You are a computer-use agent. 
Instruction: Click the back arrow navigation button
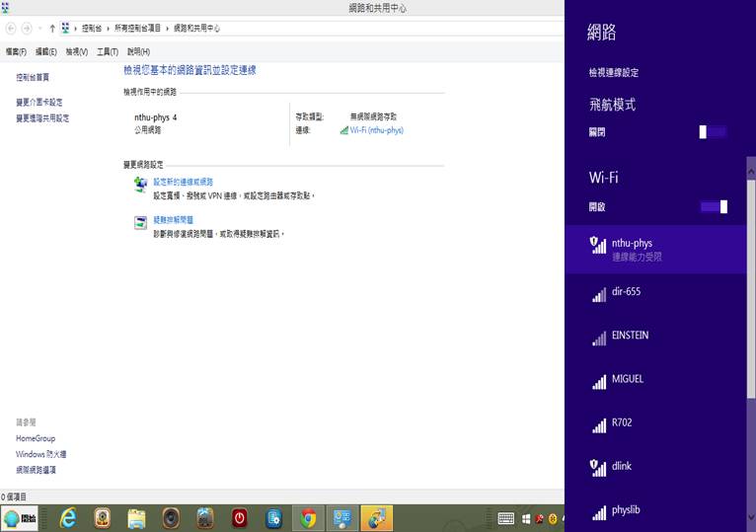pos(11,29)
